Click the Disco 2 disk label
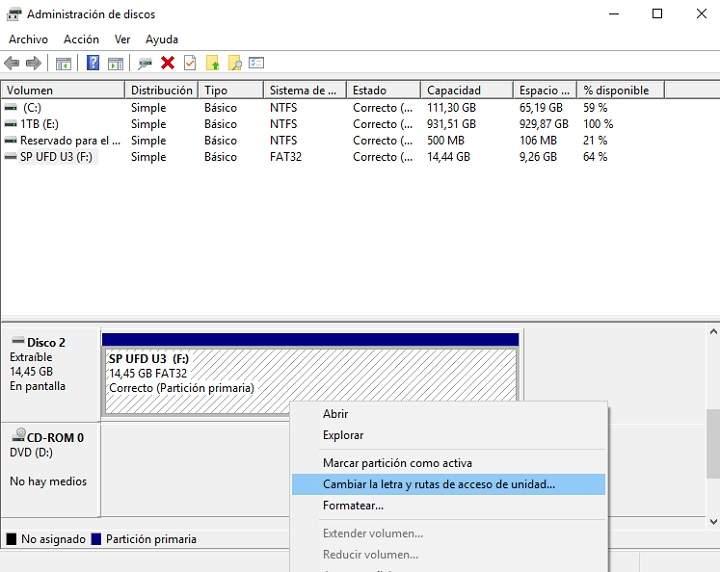Screen dimensions: 720x572 click(46, 342)
